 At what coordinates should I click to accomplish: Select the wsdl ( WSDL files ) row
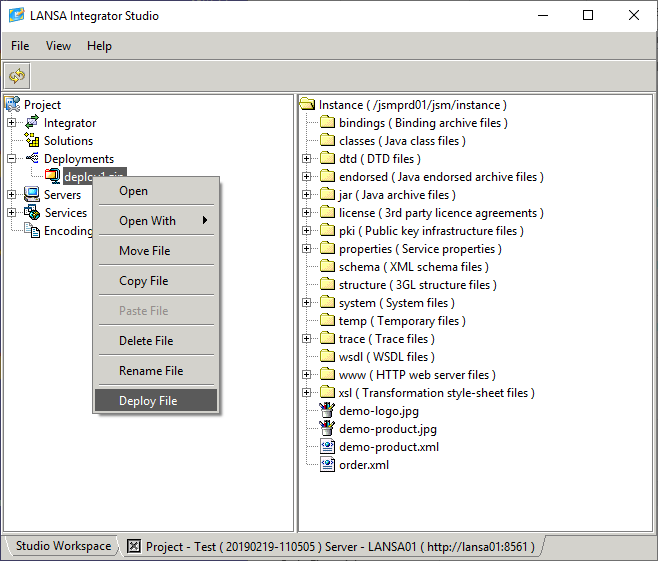tap(387, 357)
